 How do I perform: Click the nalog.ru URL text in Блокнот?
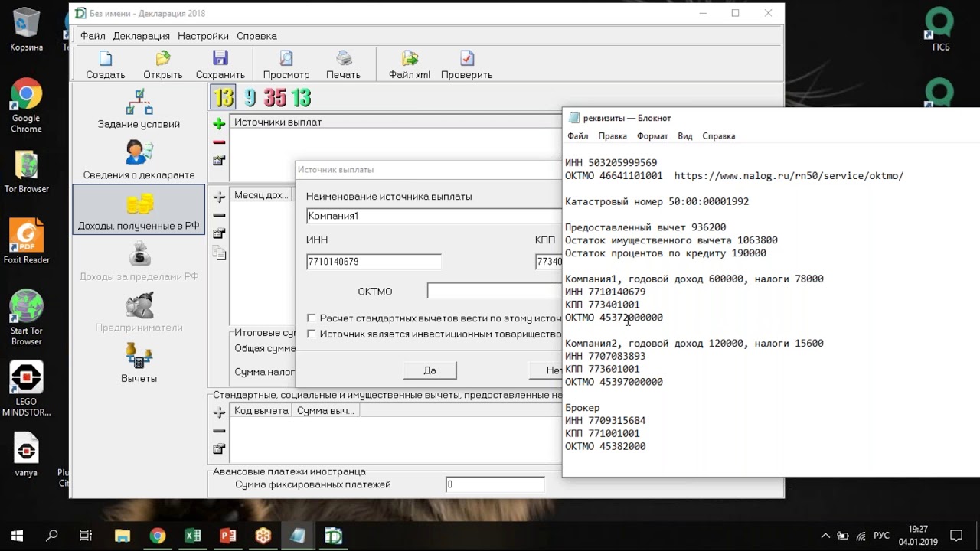(789, 175)
